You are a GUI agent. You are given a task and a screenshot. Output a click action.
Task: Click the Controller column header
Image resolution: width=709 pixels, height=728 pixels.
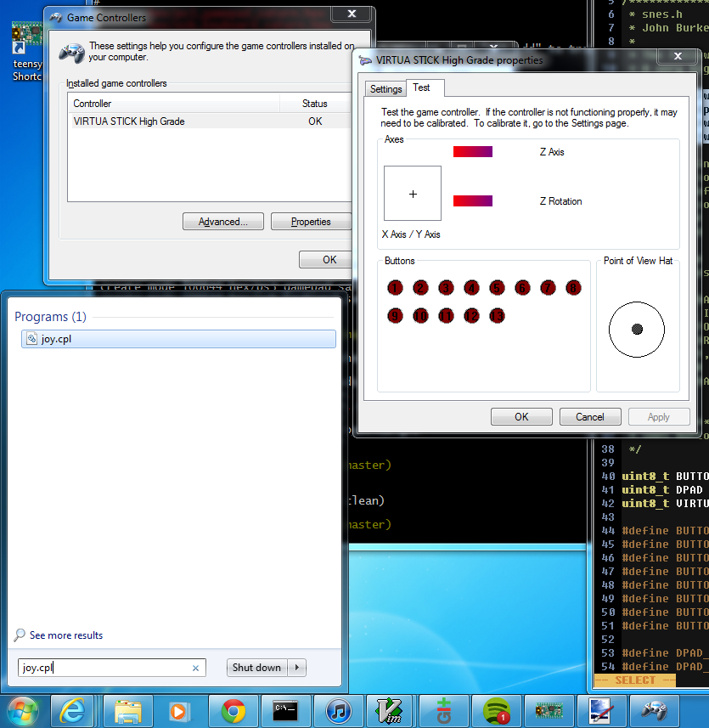[x=174, y=103]
